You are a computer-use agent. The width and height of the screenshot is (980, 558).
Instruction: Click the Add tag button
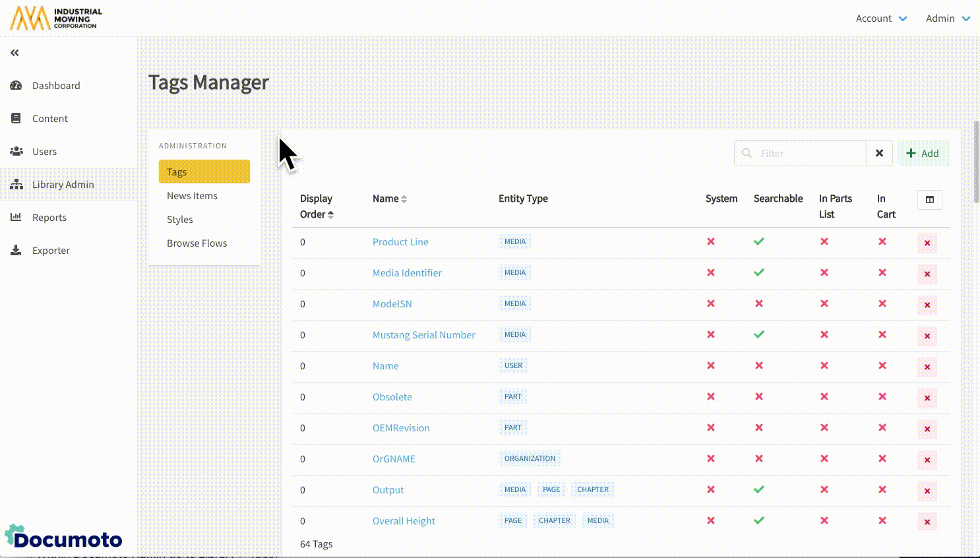coord(923,154)
